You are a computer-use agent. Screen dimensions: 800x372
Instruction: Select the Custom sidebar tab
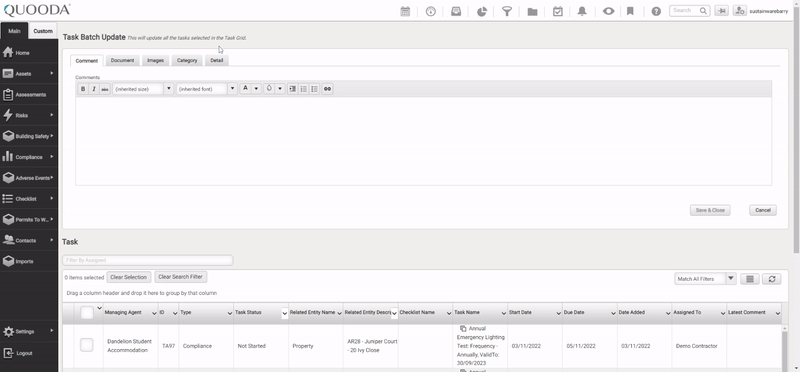pyautogui.click(x=43, y=31)
